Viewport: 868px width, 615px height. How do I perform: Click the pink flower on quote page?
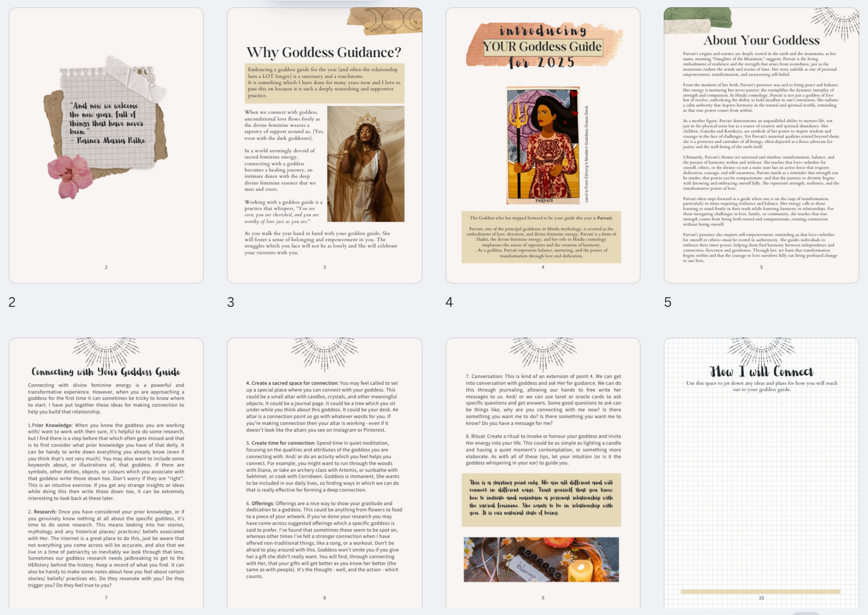[70, 175]
